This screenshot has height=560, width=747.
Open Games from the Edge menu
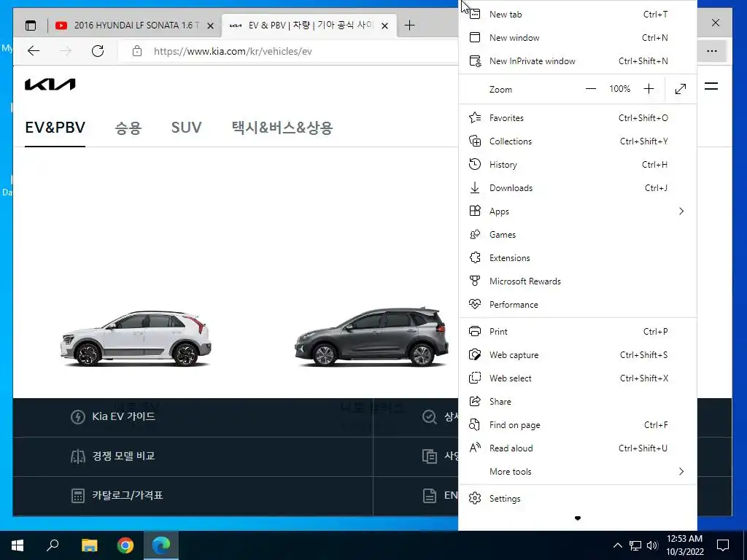(578, 234)
